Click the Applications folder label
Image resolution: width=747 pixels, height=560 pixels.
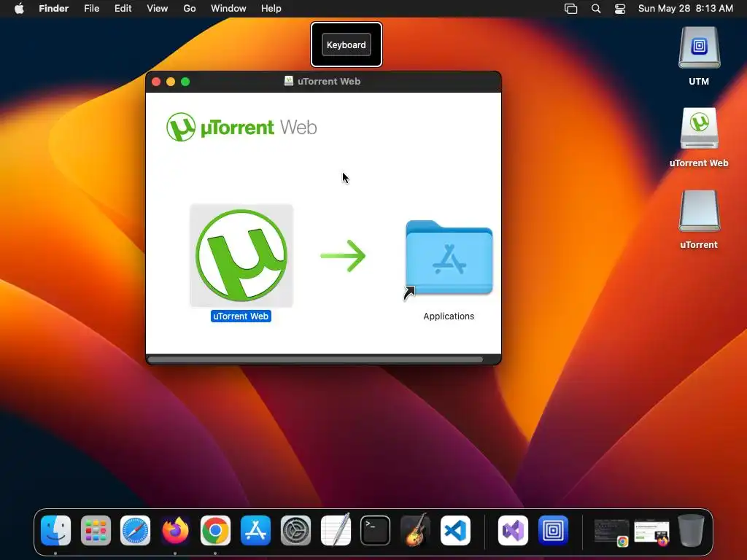[449, 316]
